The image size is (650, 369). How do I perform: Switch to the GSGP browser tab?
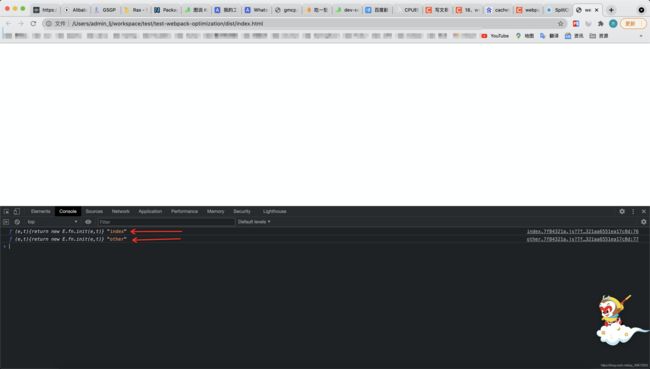tap(105, 10)
